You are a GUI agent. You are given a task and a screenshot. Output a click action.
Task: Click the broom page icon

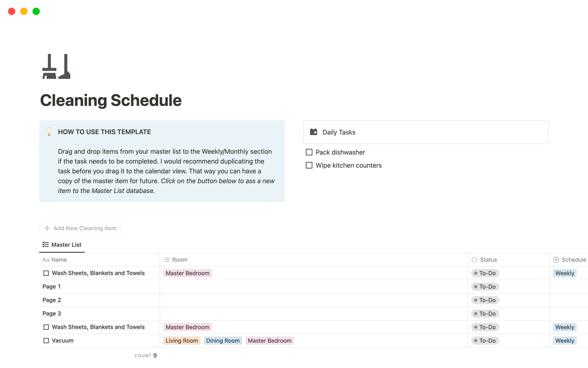tap(56, 67)
